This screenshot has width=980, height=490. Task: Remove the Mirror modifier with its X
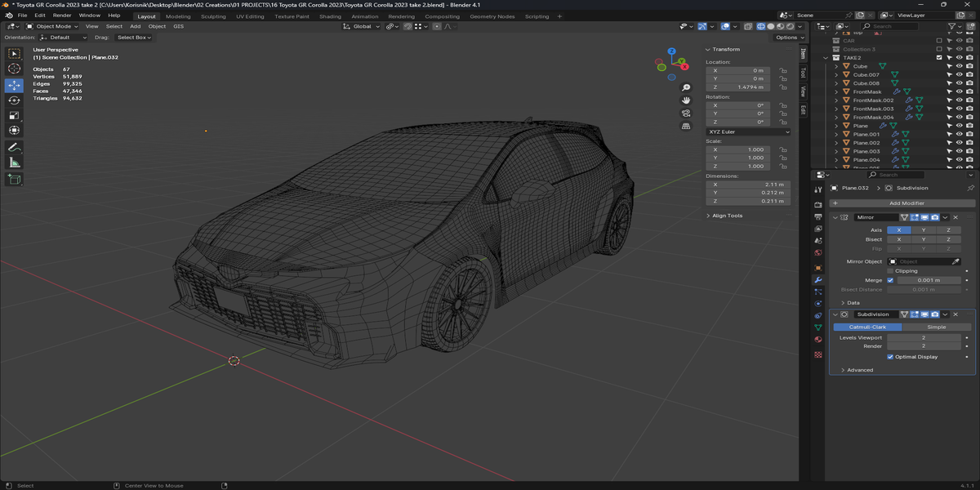pyautogui.click(x=955, y=217)
